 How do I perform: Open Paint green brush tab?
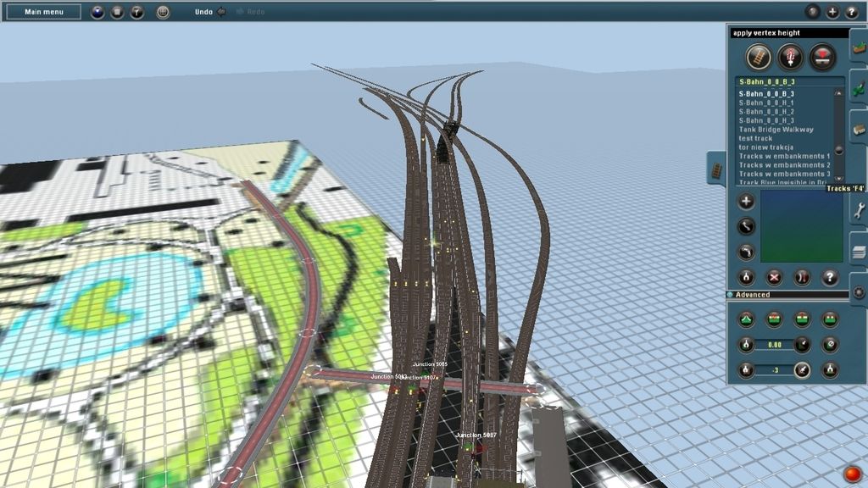pos(860,87)
